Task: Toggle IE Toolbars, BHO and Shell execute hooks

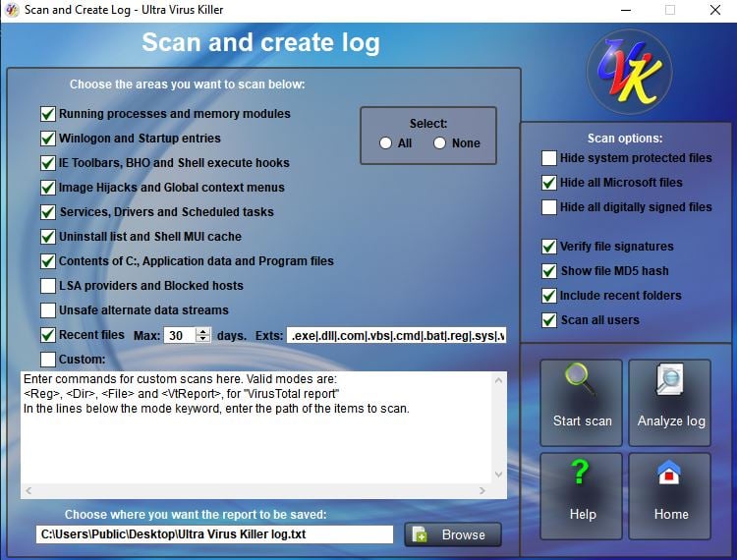Action: coord(48,162)
